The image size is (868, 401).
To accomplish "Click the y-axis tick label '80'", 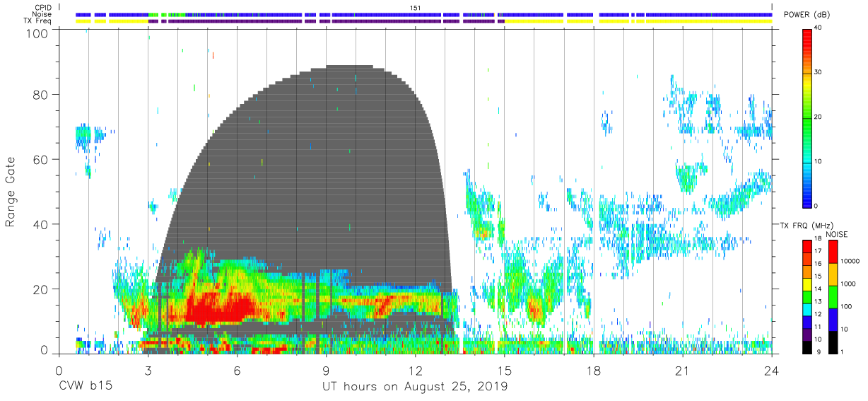I will point(40,95).
